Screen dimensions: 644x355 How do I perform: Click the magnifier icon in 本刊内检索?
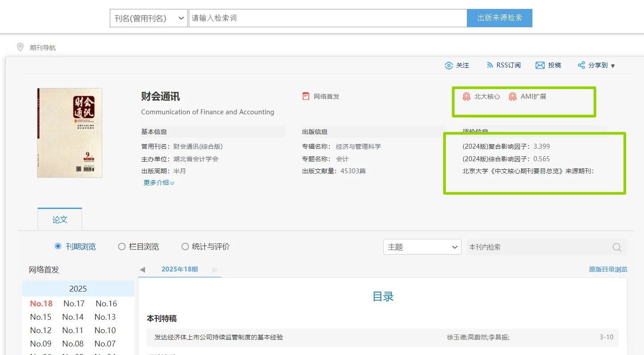(617, 247)
